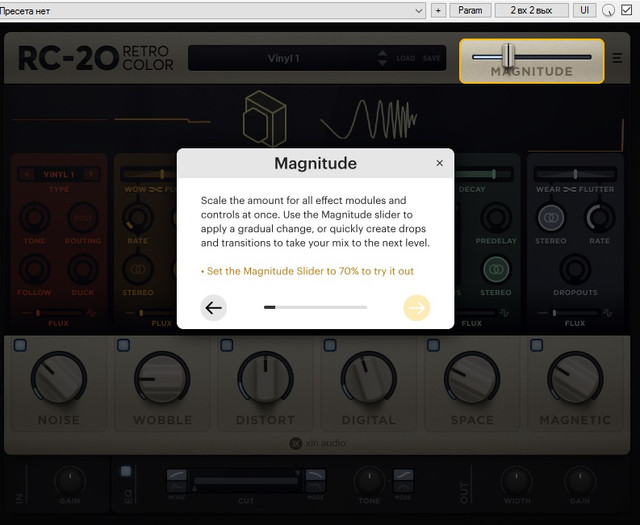The image size is (640, 525).
Task: Click the WOW/FLUTTER slider in wobble module
Action: [149, 174]
